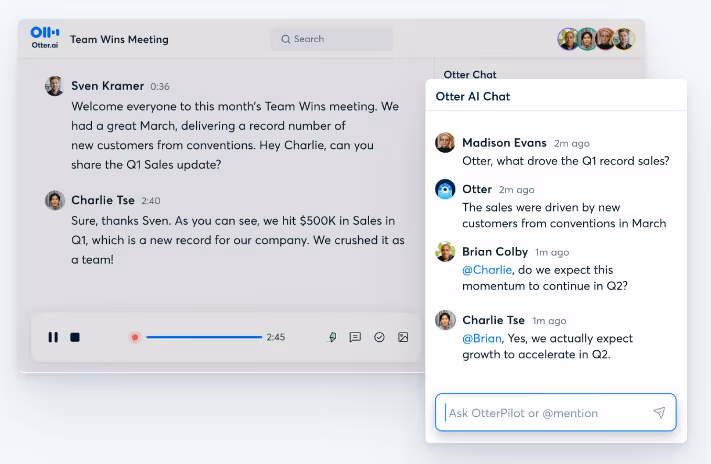Click Charlie's "$500K in Sales" transcript paragraph
The height and width of the screenshot is (464, 711).
pos(238,240)
